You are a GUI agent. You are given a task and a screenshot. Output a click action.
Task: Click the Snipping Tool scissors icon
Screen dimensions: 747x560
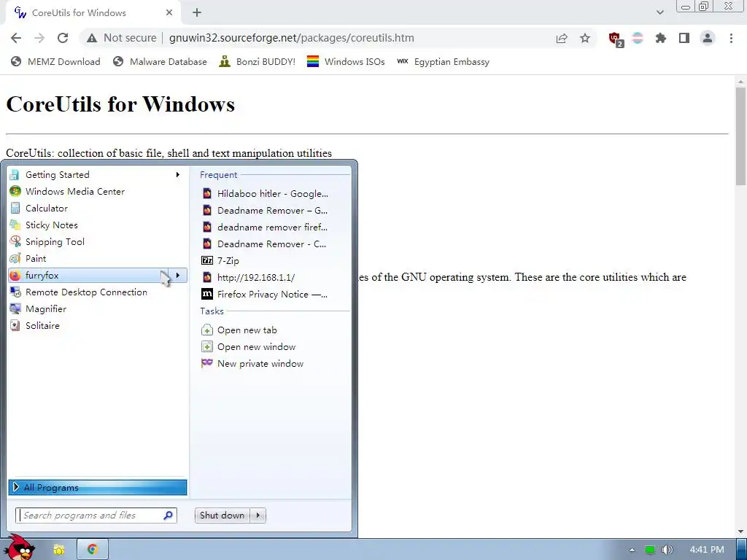coord(15,242)
